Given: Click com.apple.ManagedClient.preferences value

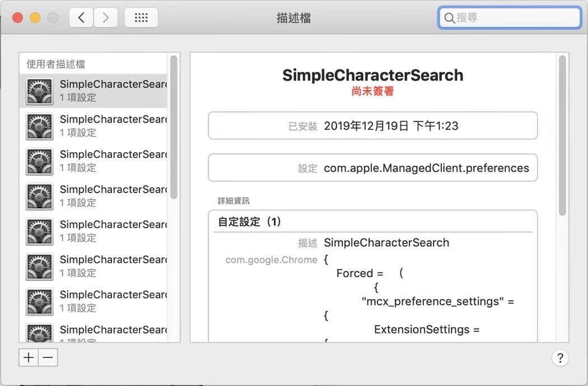Looking at the screenshot, I should (426, 168).
